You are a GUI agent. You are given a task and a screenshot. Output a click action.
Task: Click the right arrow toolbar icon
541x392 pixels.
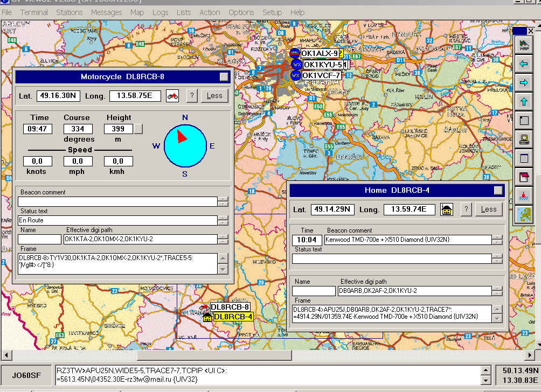tap(523, 82)
